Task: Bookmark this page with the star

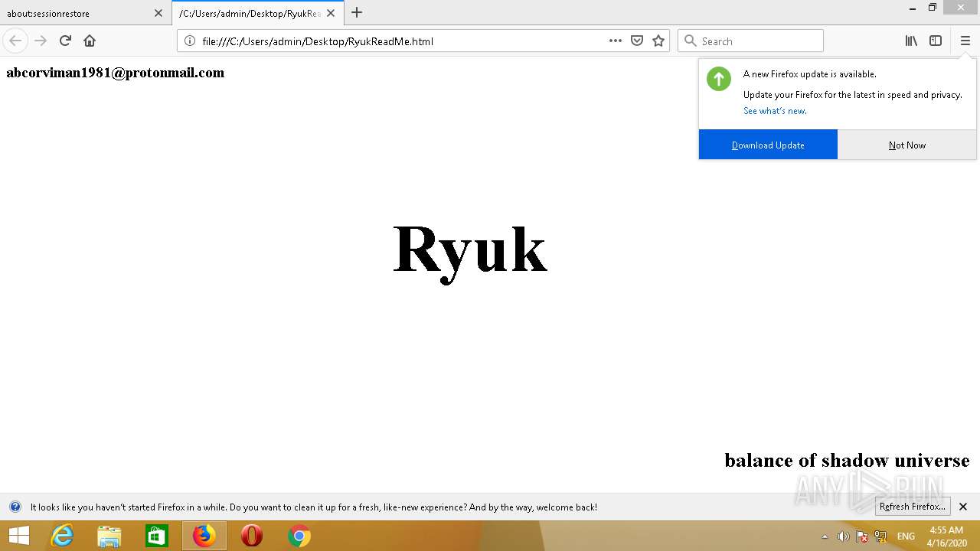Action: click(x=658, y=41)
